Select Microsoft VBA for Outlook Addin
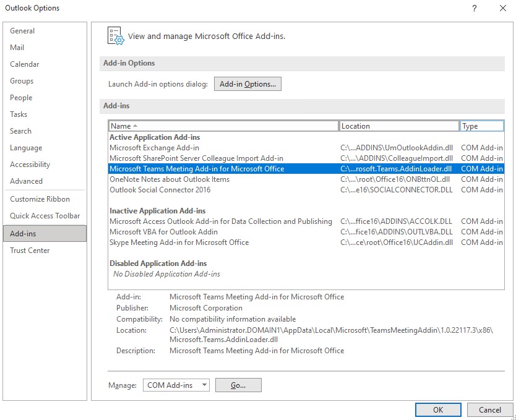 (x=306, y=232)
